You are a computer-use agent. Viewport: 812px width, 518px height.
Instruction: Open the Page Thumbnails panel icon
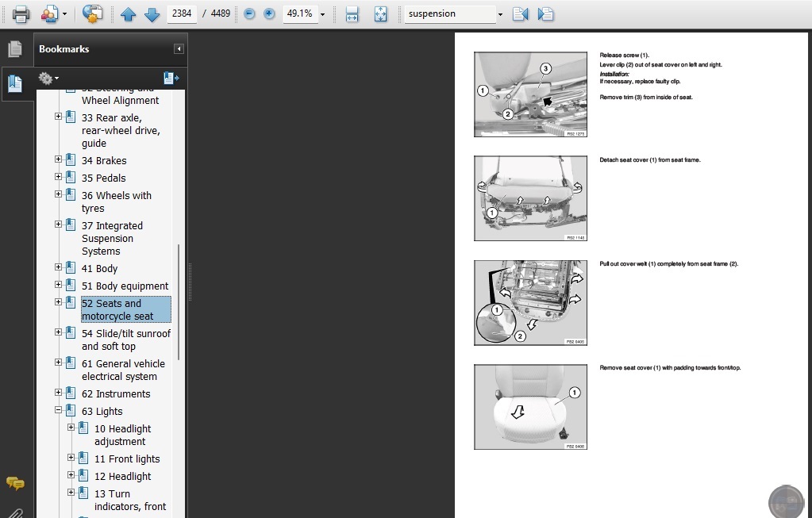15,49
